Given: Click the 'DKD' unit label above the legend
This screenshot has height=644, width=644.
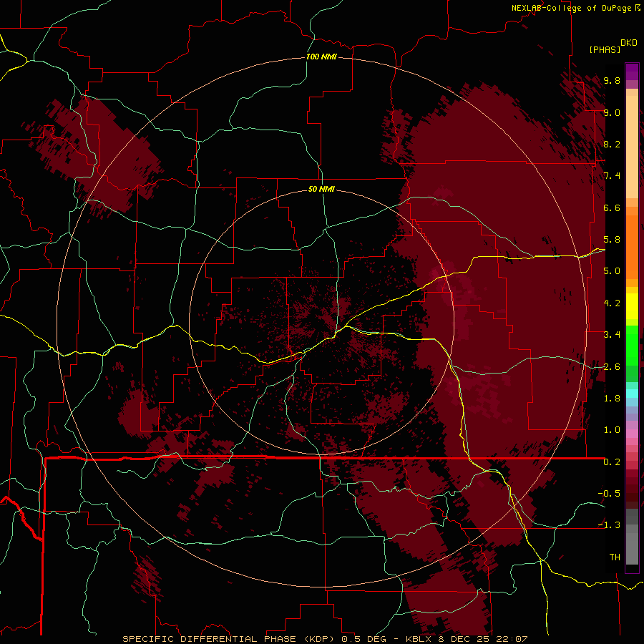Looking at the screenshot, I should tap(629, 42).
